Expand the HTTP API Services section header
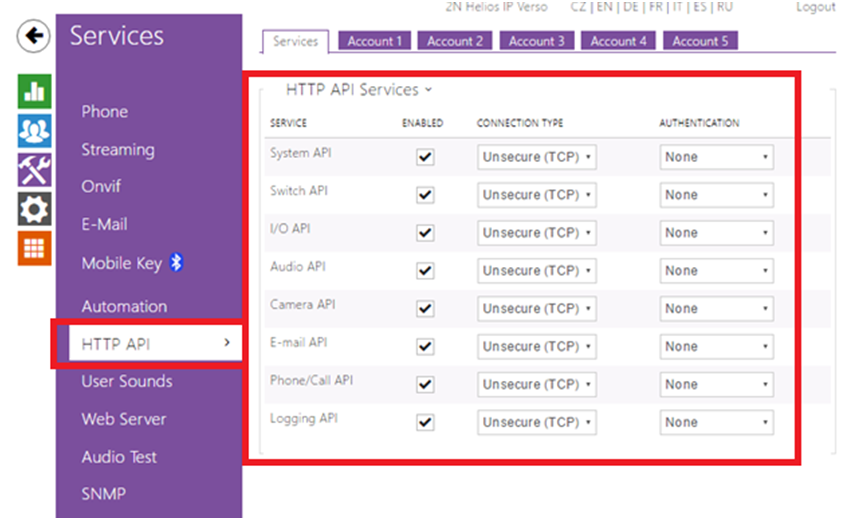Screen dimensions: 857x520 pos(358,90)
